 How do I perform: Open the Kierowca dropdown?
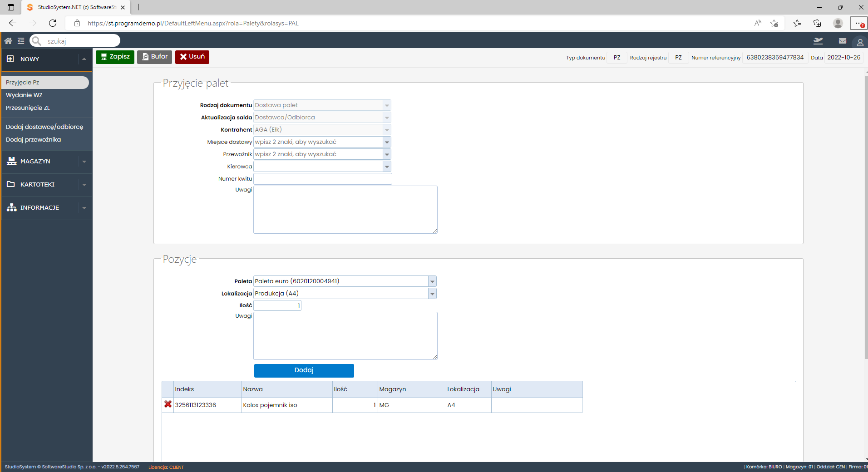387,167
